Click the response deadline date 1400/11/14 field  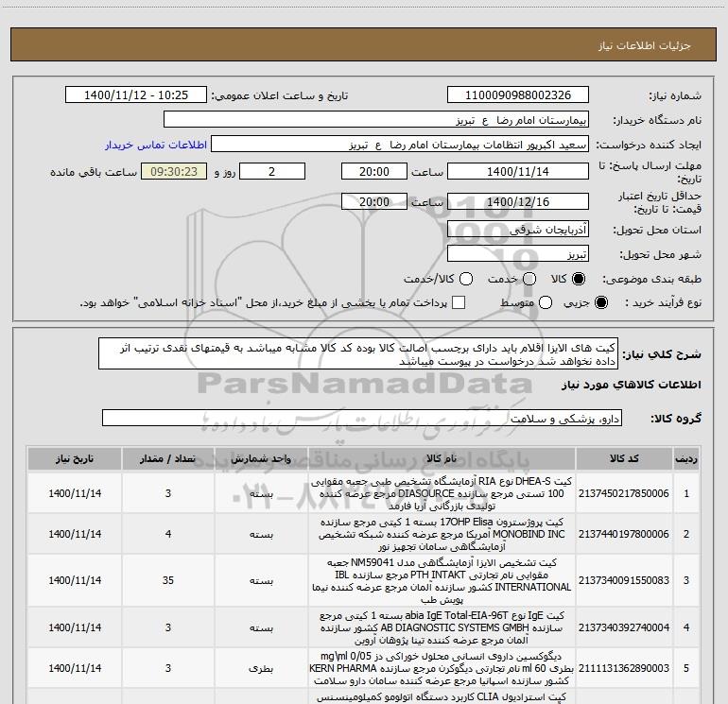pos(518,171)
